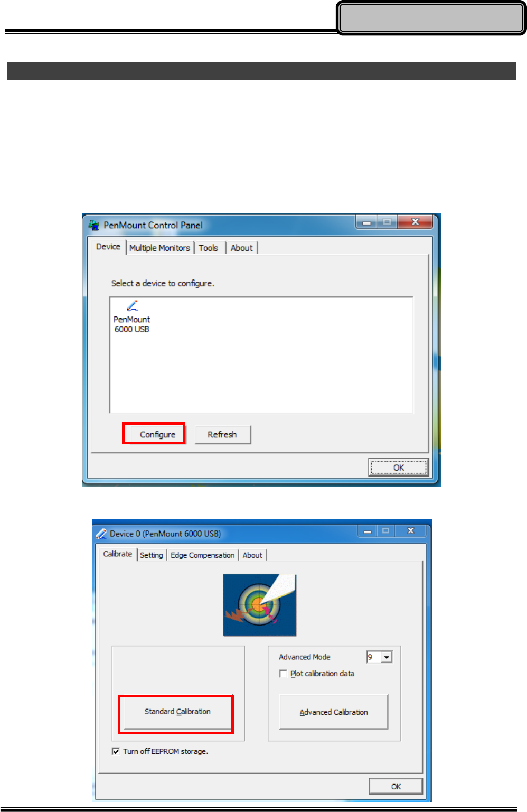
Task: Click the calibration target image
Action: (x=259, y=605)
